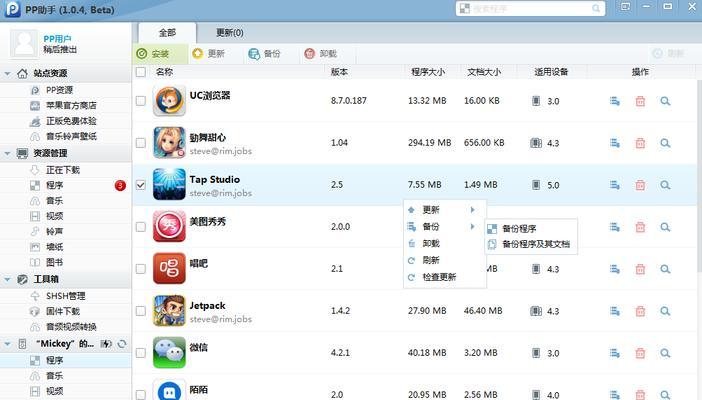Open 音乐 under Mickey device
This screenshot has width=702, height=400.
click(55, 376)
